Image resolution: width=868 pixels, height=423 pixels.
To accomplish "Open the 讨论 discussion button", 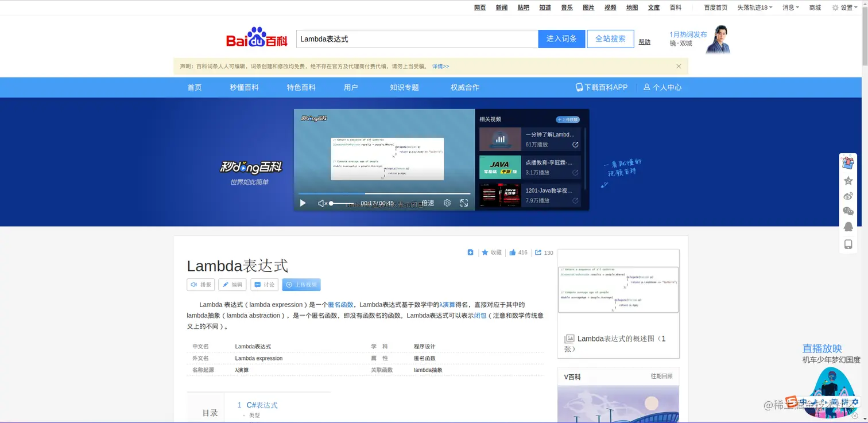I will tap(265, 285).
